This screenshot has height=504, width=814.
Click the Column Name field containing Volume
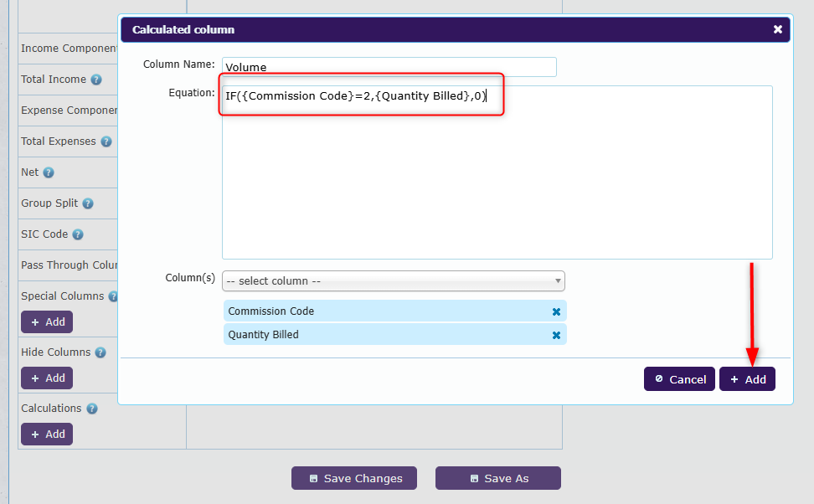[x=389, y=67]
